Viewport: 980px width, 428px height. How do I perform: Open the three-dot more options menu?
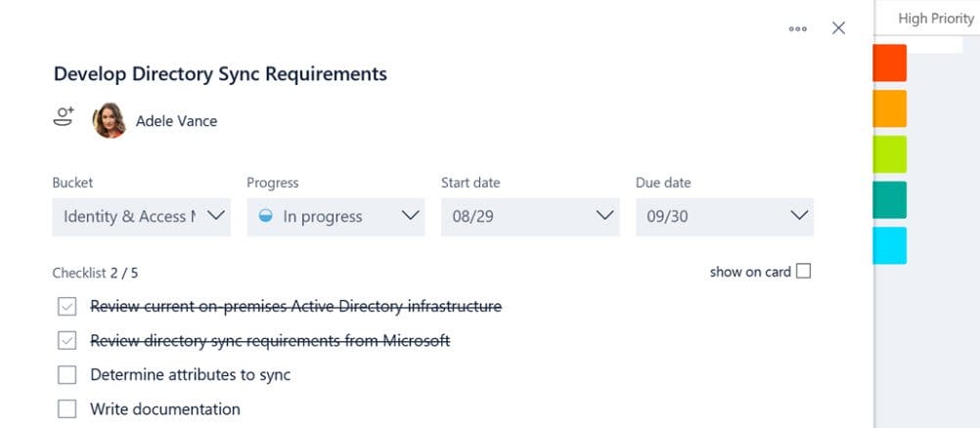pos(798,28)
